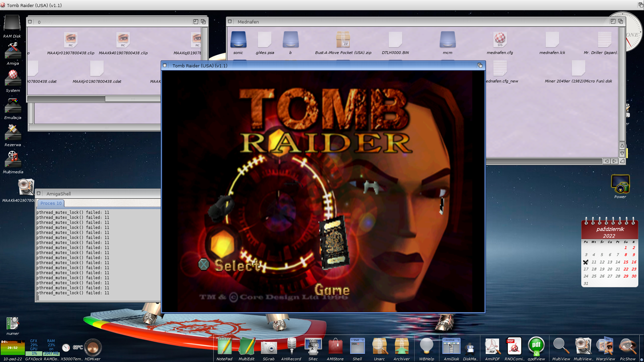Launch WarpView from the dock
644x362 pixels.
(x=605, y=349)
